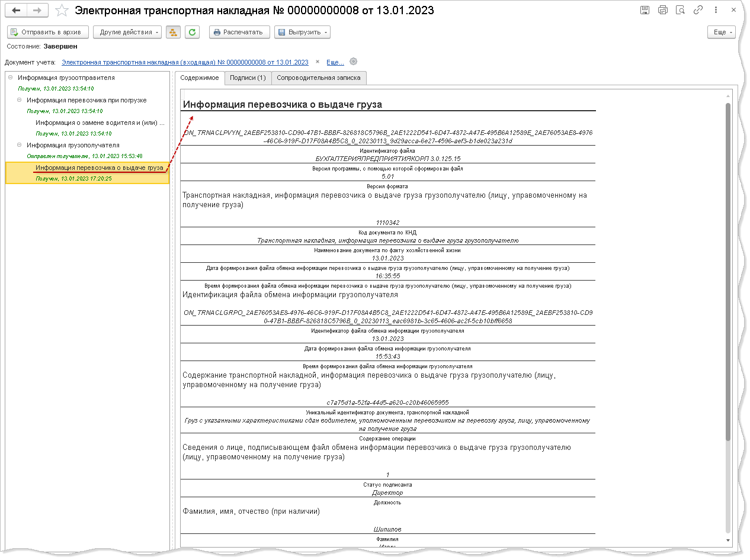Select Информация перевозчика при погрузке row

click(x=86, y=100)
